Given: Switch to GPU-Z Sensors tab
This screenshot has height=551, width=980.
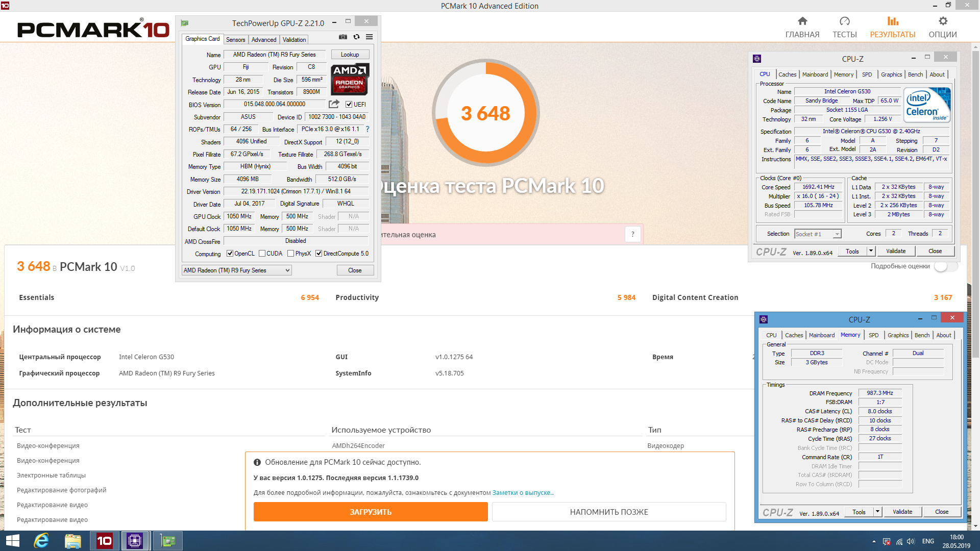Looking at the screenshot, I should (x=236, y=40).
